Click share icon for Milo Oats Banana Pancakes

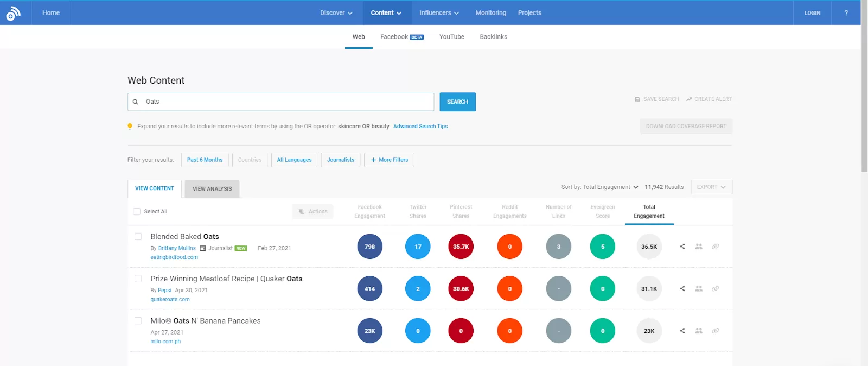point(682,331)
